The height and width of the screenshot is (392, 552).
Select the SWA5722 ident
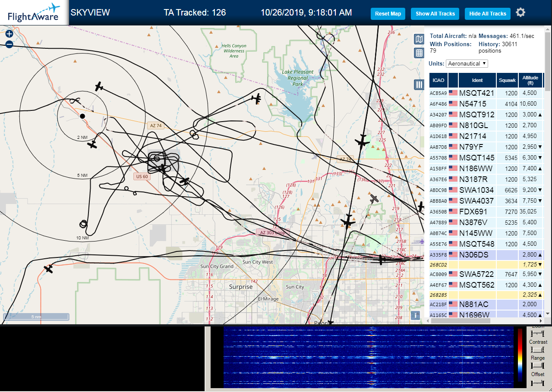click(x=476, y=274)
